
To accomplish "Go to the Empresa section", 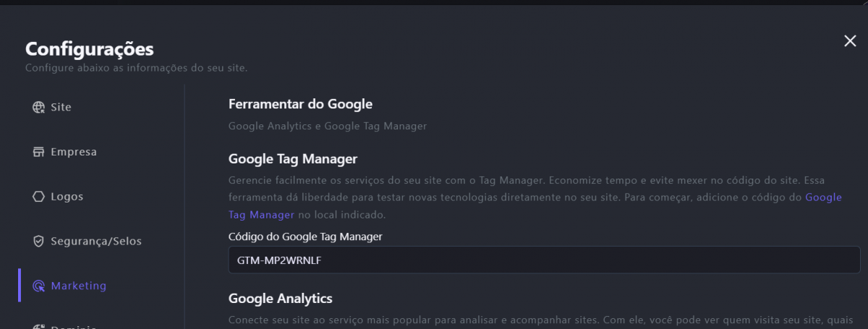I will point(73,152).
